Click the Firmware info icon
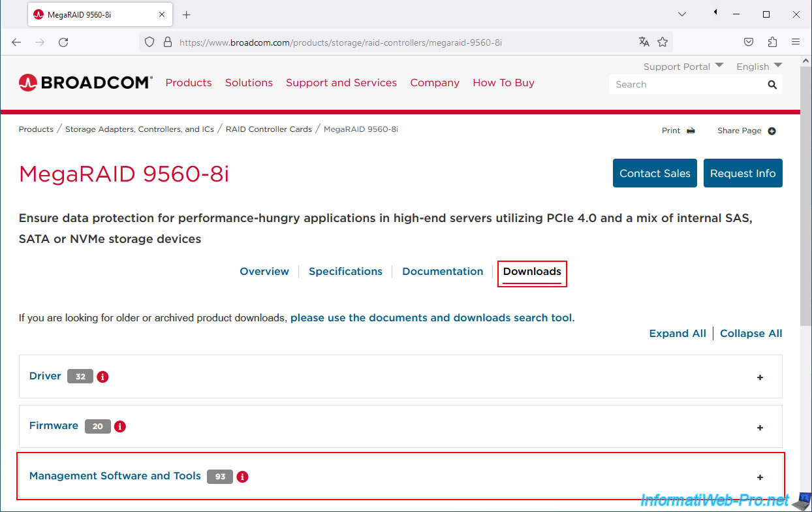 (119, 426)
